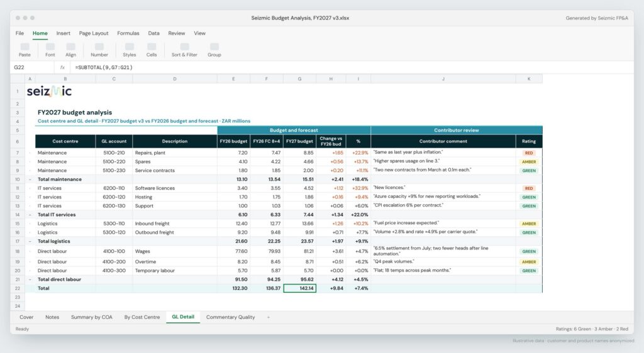Select GL account cell 5100-210
Screen dimensions: 644x353
114,153
